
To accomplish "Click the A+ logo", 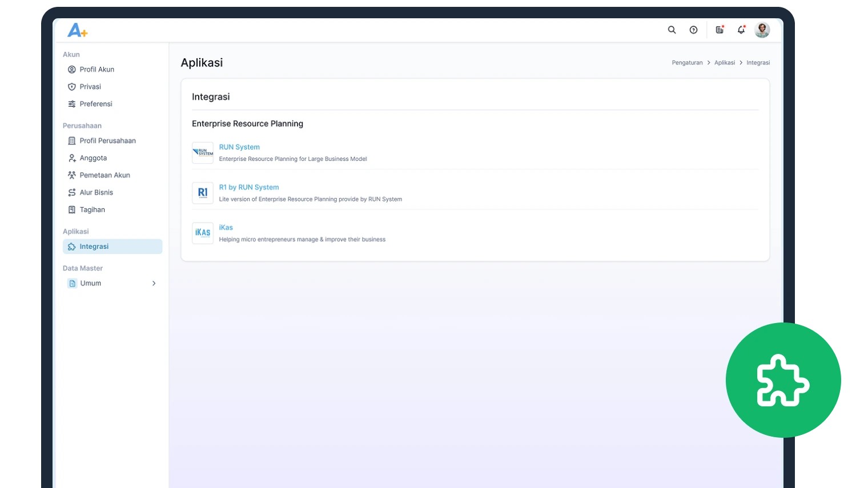I will click(x=77, y=30).
